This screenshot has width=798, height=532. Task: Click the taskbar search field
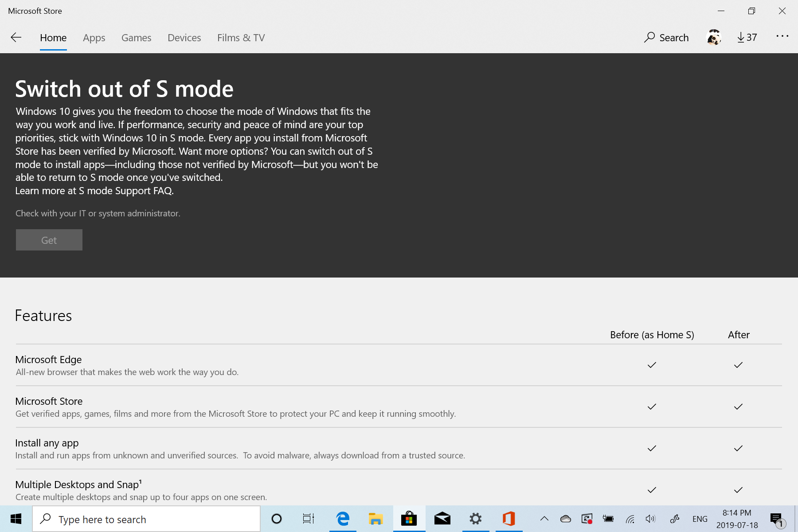tap(146, 519)
